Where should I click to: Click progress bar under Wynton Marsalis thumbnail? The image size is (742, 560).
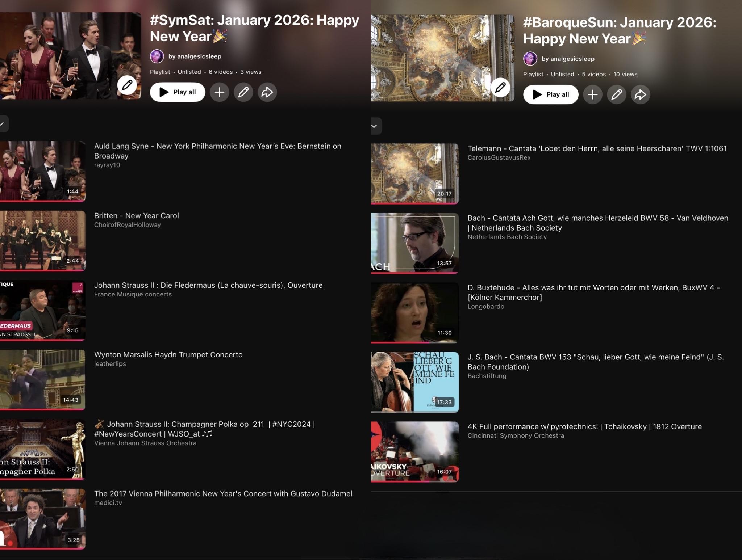[42, 409]
